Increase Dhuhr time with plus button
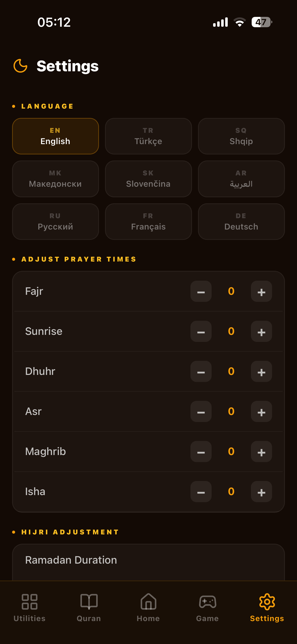This screenshot has width=297, height=644. [x=261, y=371]
